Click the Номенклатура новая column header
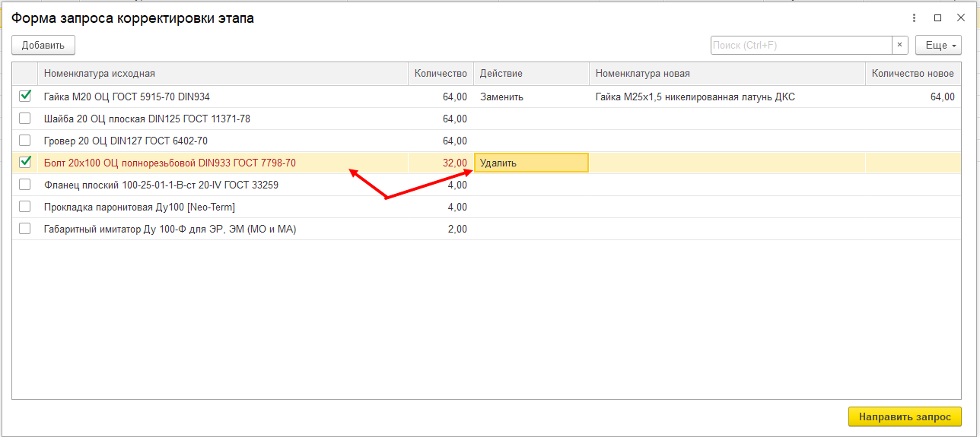Screen dimensions: 980x437 point(727,74)
